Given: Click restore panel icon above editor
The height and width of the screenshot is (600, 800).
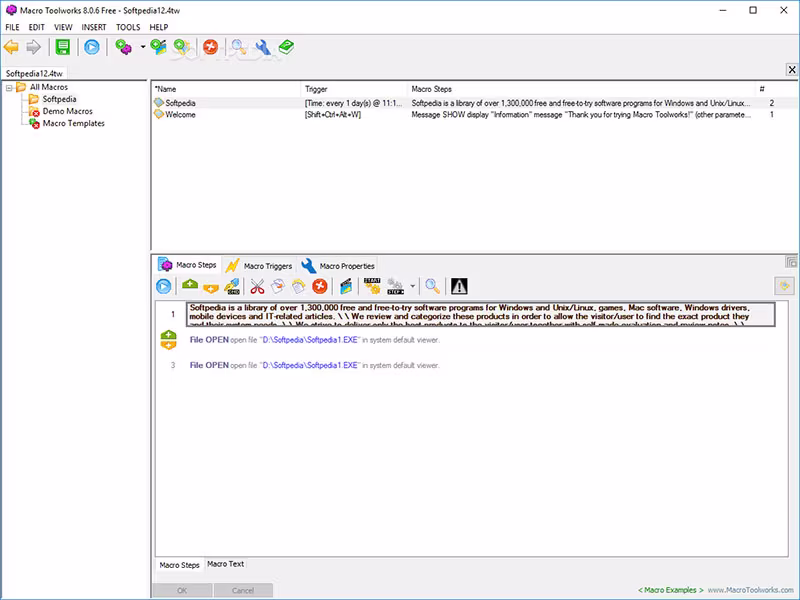Looking at the screenshot, I should tap(791, 262).
